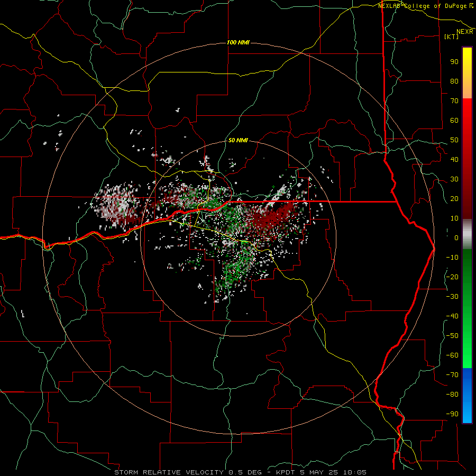This screenshot has width=476, height=476.
Task: Click the 50 value on velocity scale
Action: pos(454,140)
